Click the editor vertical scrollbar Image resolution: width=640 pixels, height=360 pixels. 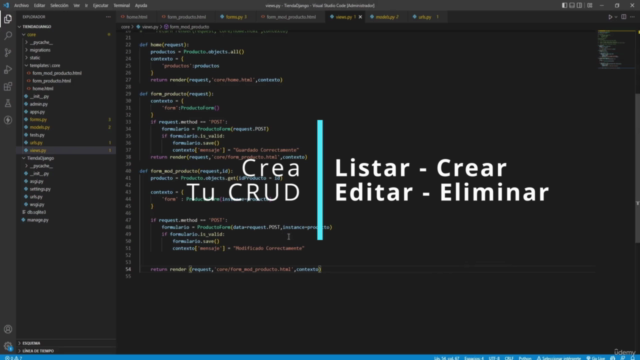point(638,168)
